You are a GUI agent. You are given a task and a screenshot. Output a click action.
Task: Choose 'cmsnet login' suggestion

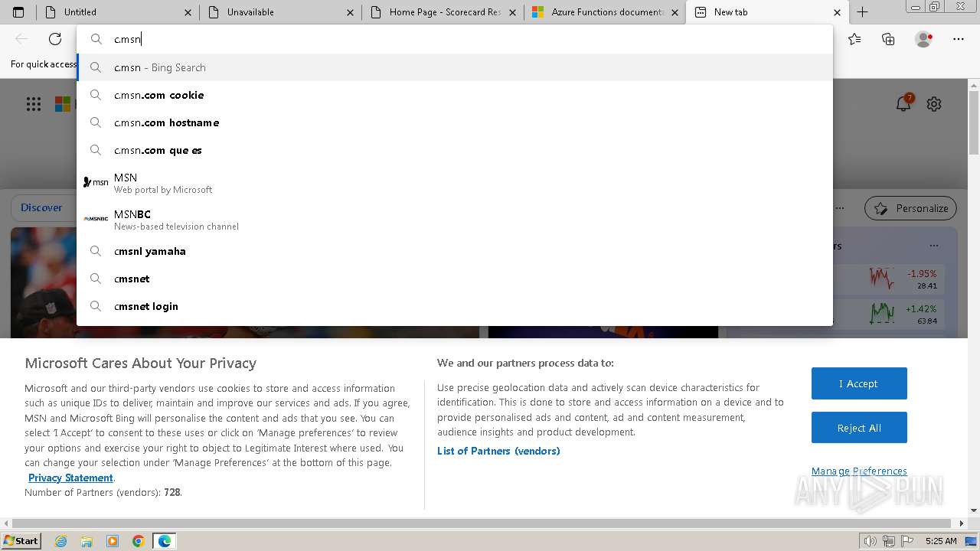(x=455, y=306)
